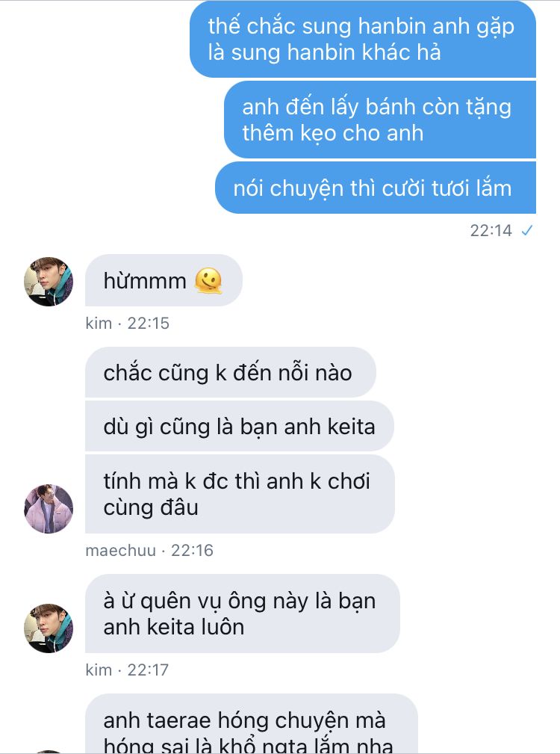Tap bubble 'anh đến lấy bánh còn tặng'
The width and height of the screenshot is (560, 754).
coord(380,120)
